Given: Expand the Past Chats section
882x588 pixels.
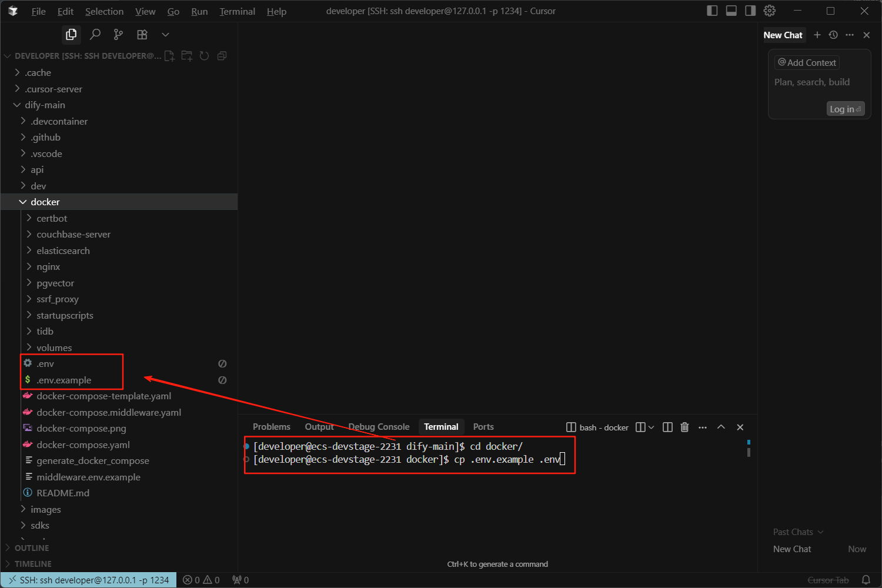Looking at the screenshot, I should pos(798,532).
